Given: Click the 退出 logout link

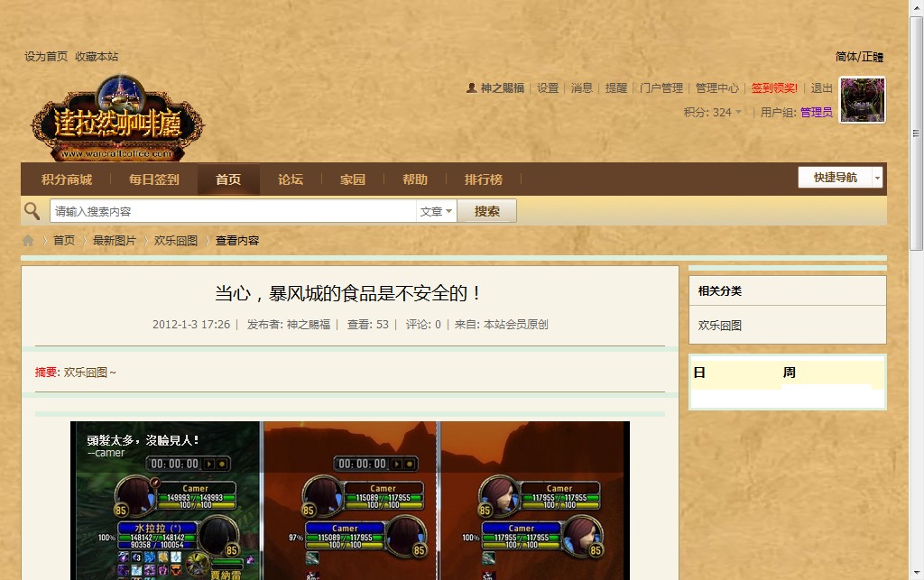Looking at the screenshot, I should click(821, 87).
